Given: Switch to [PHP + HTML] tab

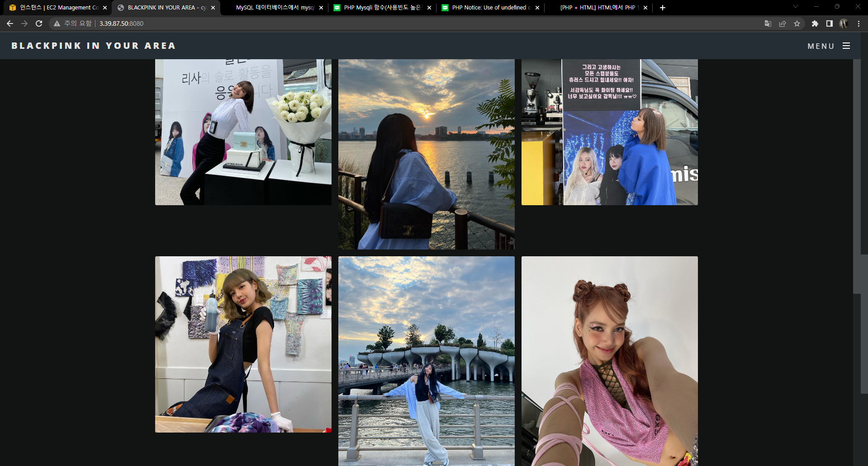Looking at the screenshot, I should point(598,8).
